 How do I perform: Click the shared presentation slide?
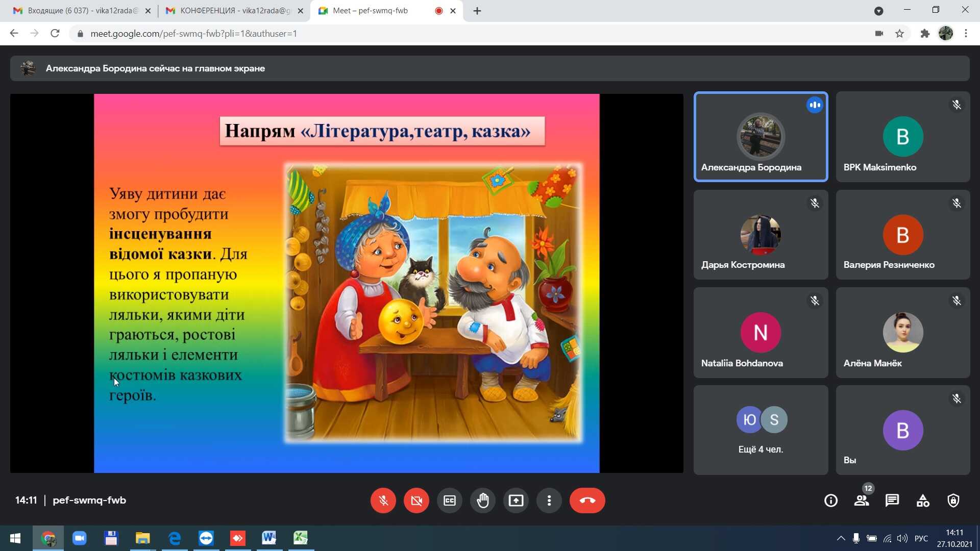[x=347, y=283]
